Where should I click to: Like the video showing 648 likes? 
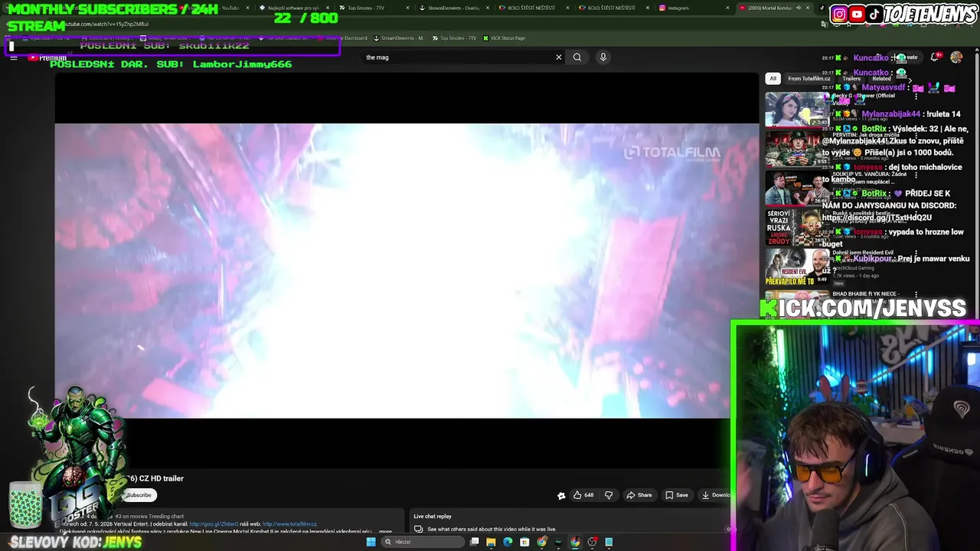pos(584,495)
